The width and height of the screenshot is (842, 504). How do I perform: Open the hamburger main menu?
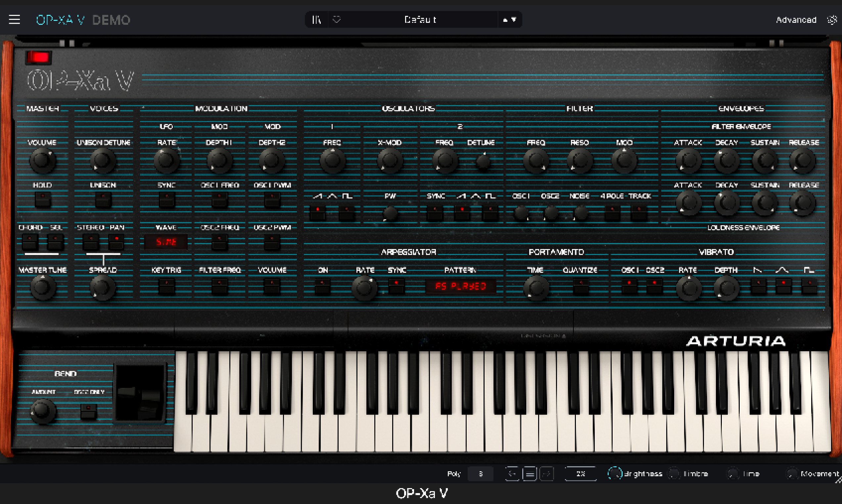pyautogui.click(x=14, y=20)
